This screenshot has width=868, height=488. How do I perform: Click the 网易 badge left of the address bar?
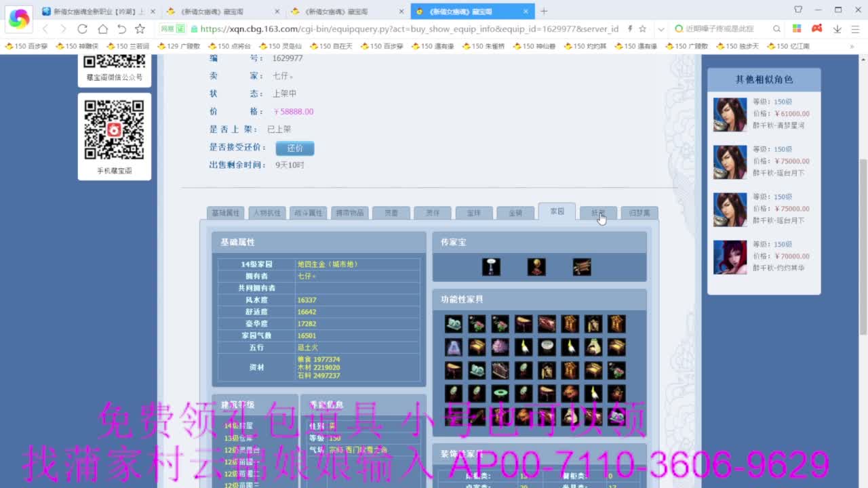[172, 30]
